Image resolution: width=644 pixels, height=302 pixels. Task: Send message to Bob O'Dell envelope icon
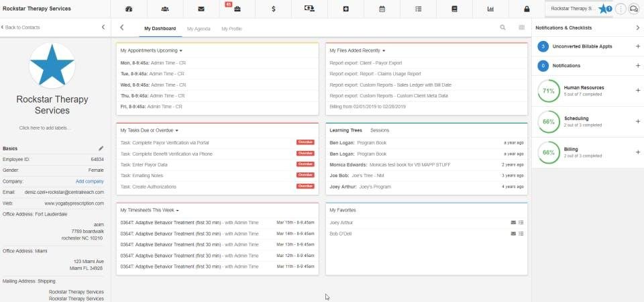tap(513, 234)
